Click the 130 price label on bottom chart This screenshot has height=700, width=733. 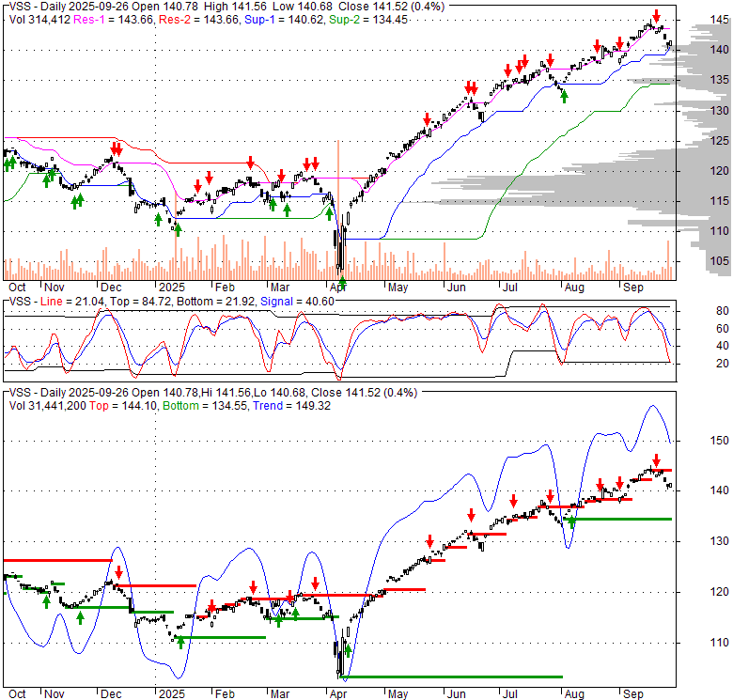[x=719, y=541]
